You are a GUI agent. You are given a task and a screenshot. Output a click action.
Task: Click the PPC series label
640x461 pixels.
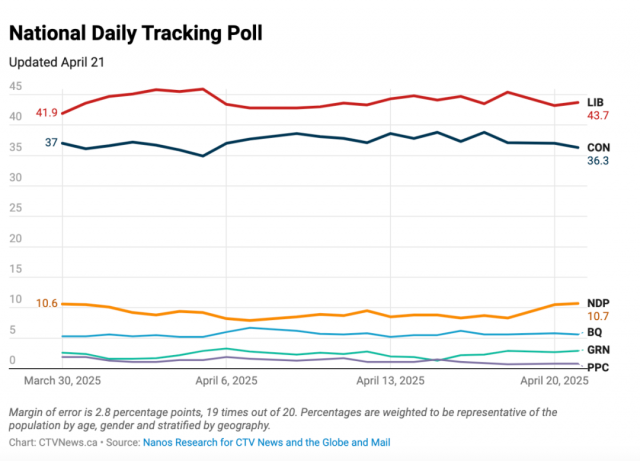click(x=598, y=367)
